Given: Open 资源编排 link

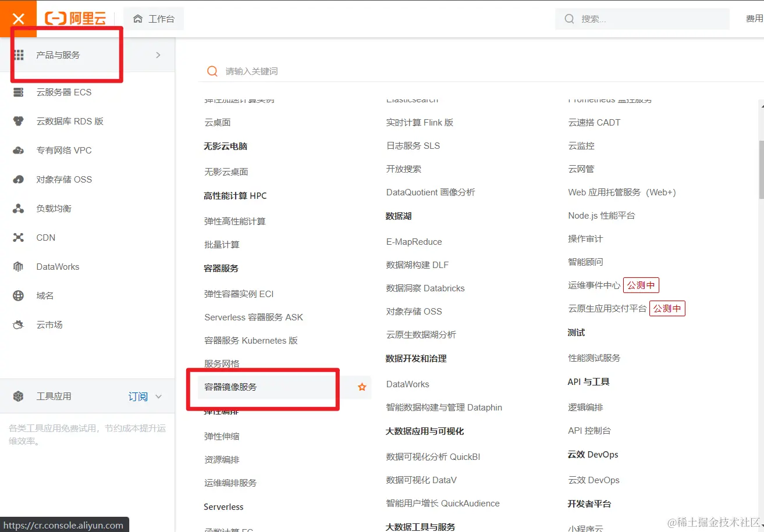Looking at the screenshot, I should [222, 460].
